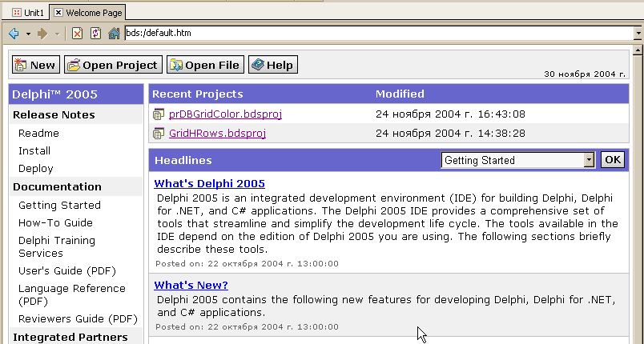Viewport: 644px width, 344px height.
Task: Open the What's New? headline
Action: pos(191,285)
